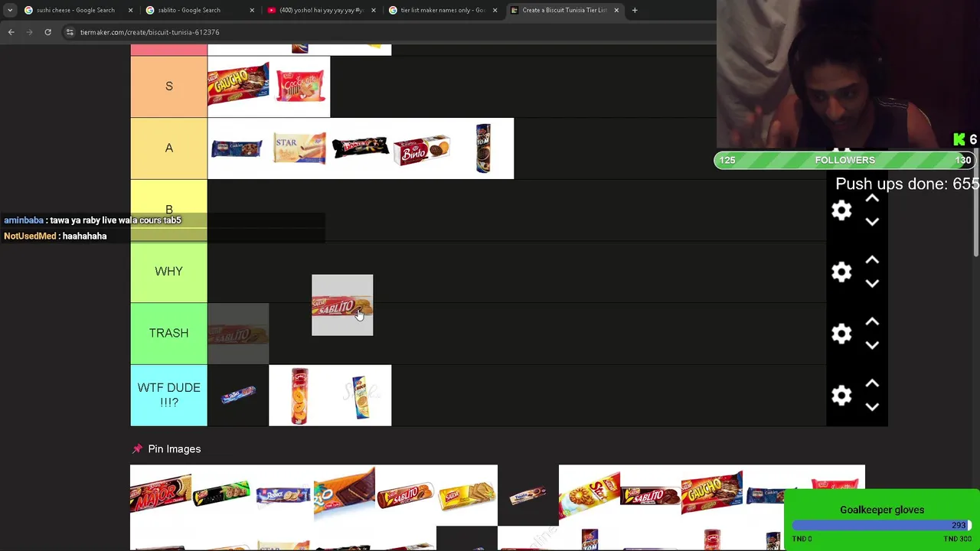
Task: Move the WTF DUDE row down
Action: [x=872, y=406]
